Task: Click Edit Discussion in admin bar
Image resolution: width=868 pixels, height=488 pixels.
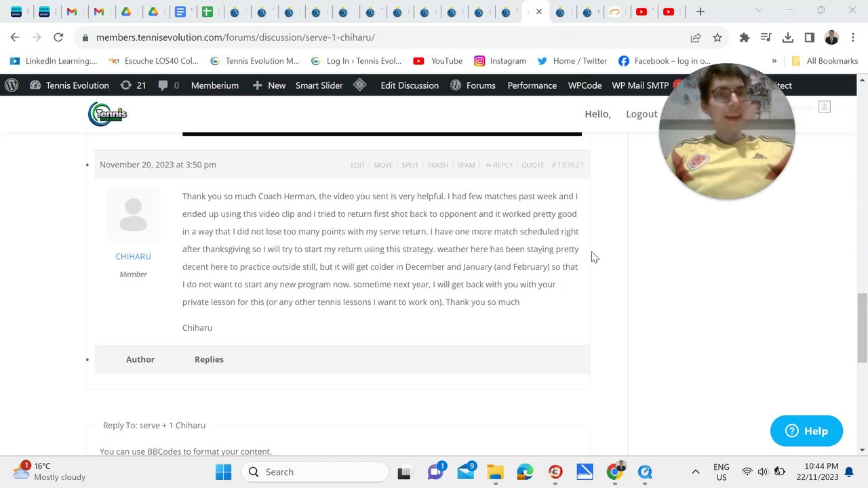Action: tap(410, 85)
